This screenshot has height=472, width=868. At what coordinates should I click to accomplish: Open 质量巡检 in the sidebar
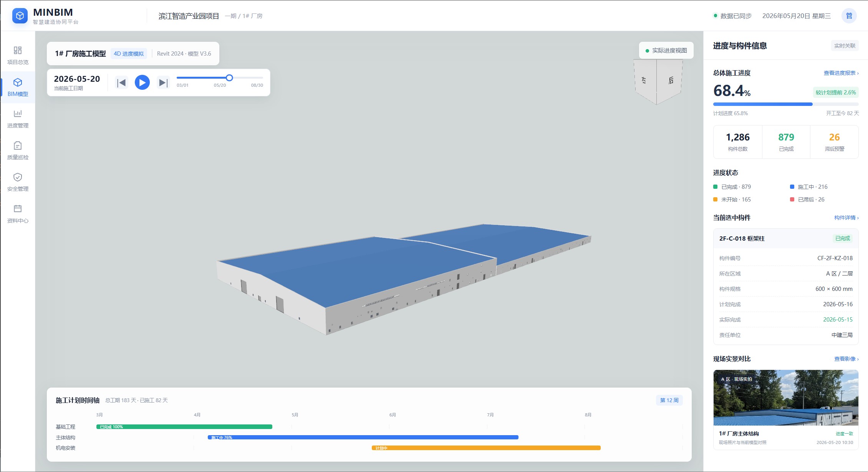(18, 151)
